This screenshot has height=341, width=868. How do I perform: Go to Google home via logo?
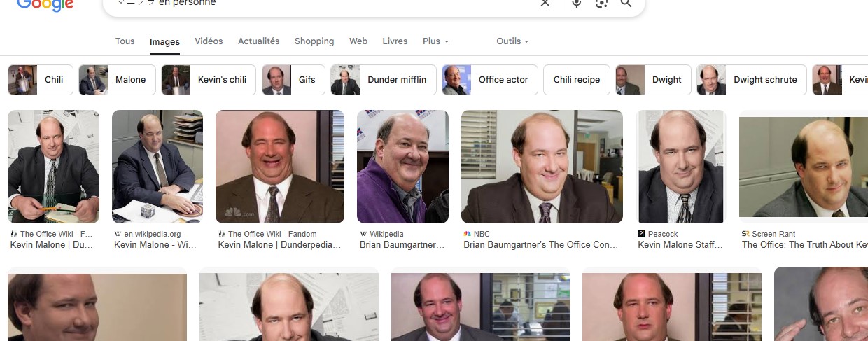(x=45, y=5)
